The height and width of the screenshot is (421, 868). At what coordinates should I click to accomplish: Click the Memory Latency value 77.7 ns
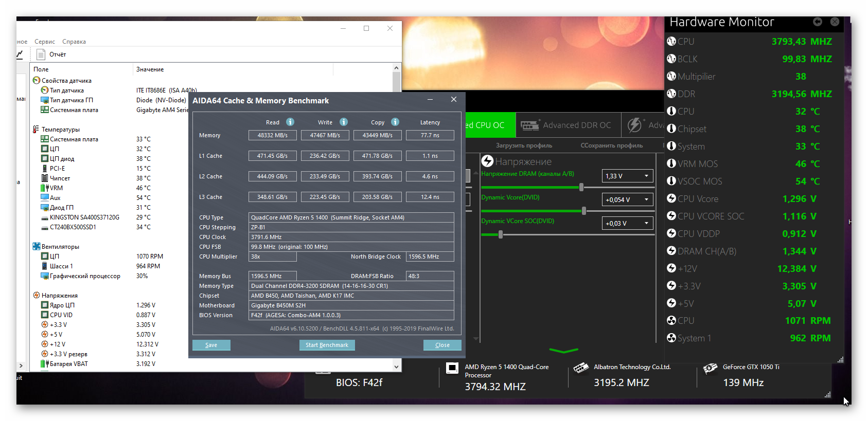coord(430,135)
